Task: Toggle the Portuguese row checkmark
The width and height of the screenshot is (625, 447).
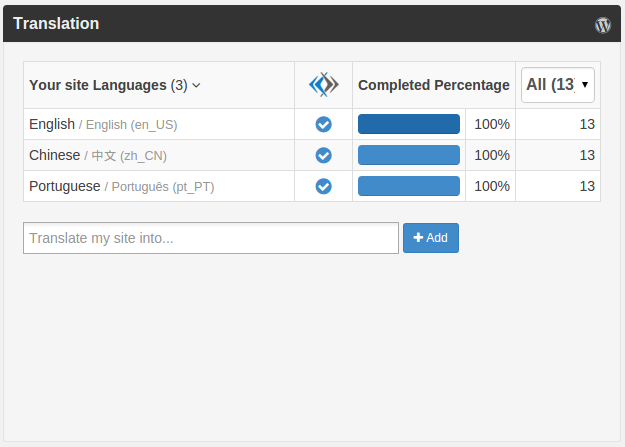Action: [x=323, y=186]
